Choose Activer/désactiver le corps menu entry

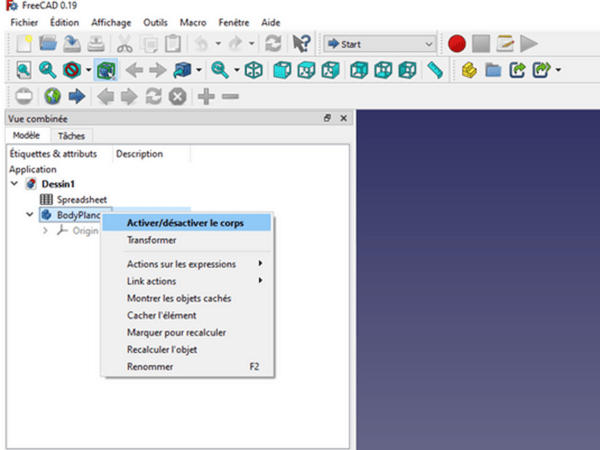(x=185, y=223)
